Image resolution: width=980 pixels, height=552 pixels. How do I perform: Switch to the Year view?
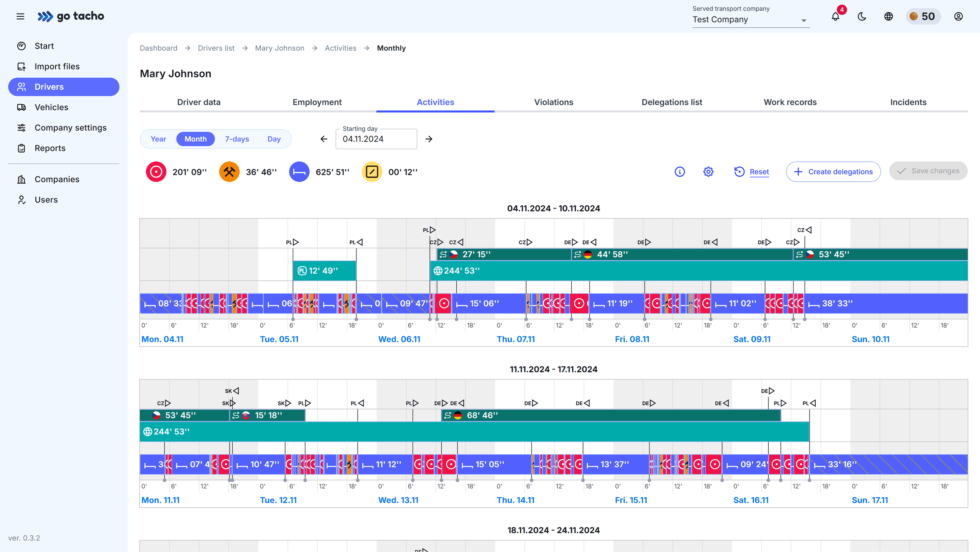pos(158,139)
